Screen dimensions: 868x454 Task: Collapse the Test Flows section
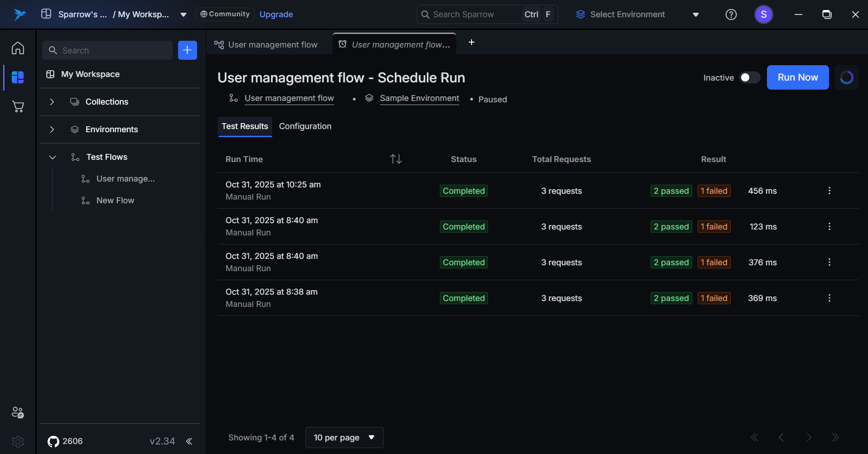(52, 157)
